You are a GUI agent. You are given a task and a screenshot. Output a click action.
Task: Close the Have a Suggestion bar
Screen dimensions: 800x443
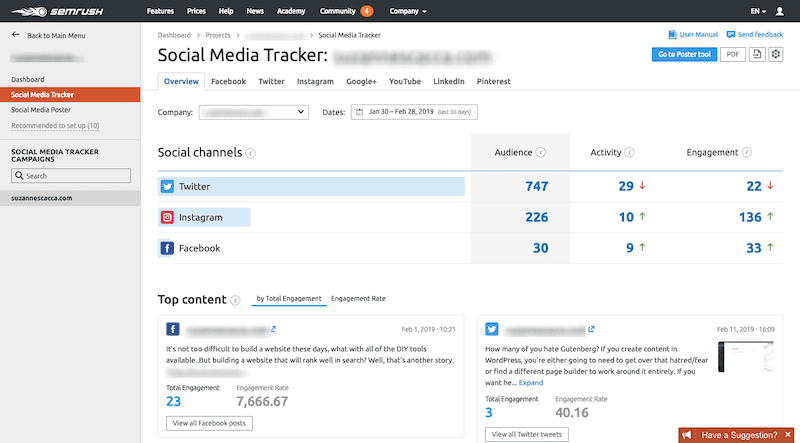[788, 435]
